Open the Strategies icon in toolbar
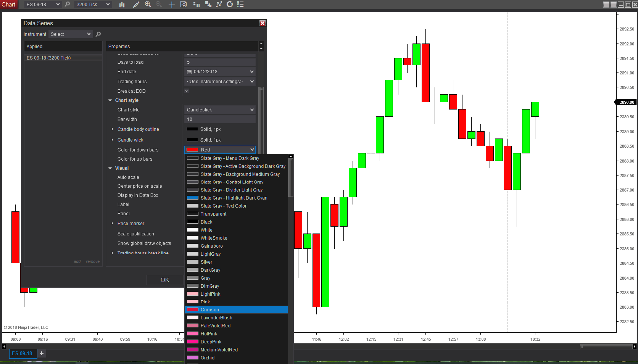 pyautogui.click(x=230, y=5)
